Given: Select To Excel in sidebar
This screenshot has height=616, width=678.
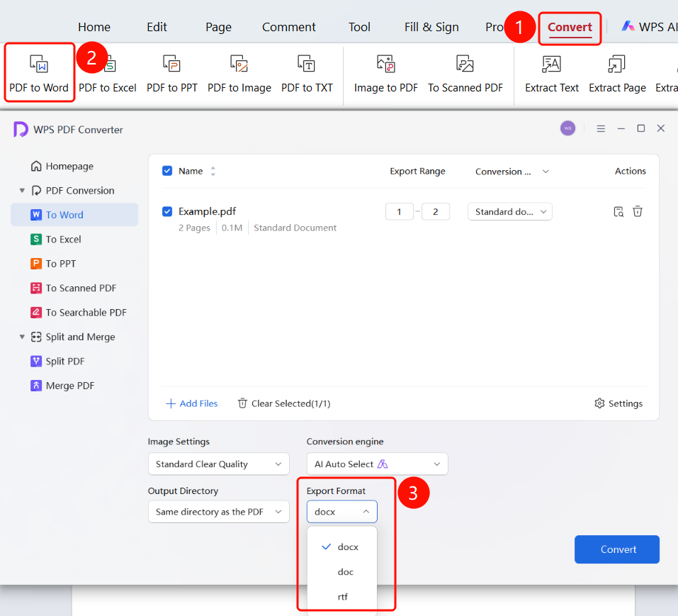Looking at the screenshot, I should [x=56, y=239].
